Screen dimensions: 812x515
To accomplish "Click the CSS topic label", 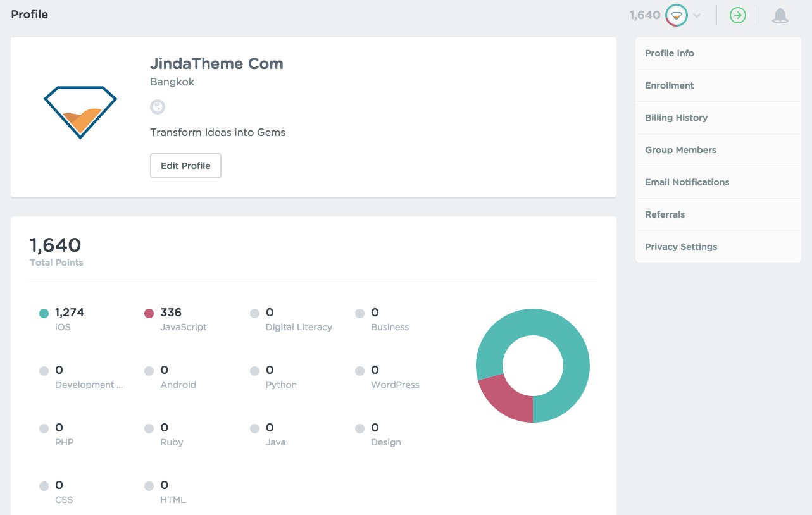I will click(x=64, y=500).
